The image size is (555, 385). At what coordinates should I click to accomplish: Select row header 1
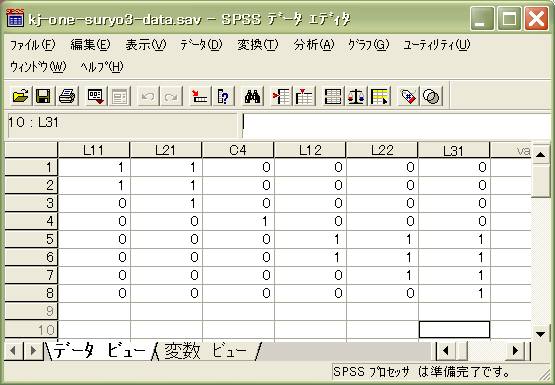(31, 167)
